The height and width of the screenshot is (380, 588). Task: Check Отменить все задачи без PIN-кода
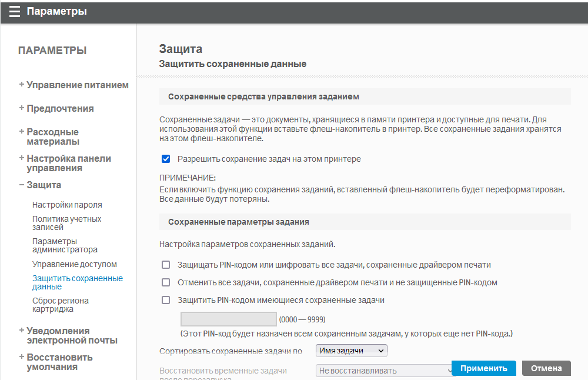click(x=166, y=282)
